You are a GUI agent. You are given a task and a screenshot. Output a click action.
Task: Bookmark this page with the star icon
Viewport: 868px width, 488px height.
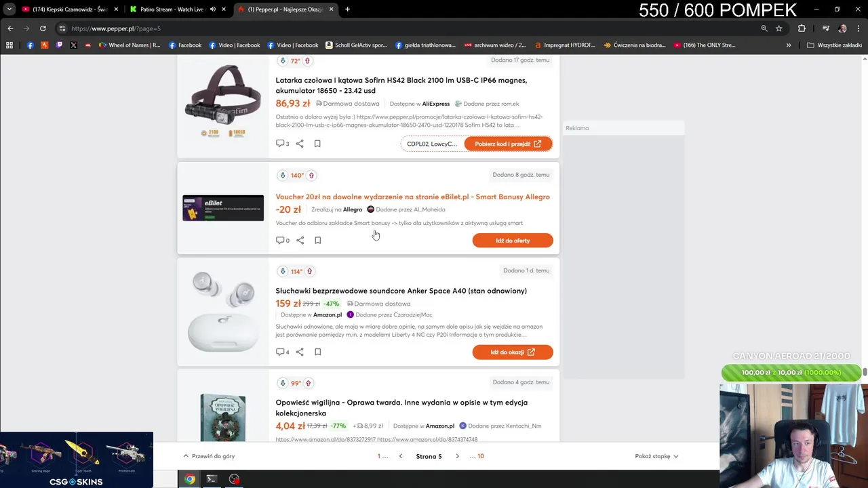(779, 28)
